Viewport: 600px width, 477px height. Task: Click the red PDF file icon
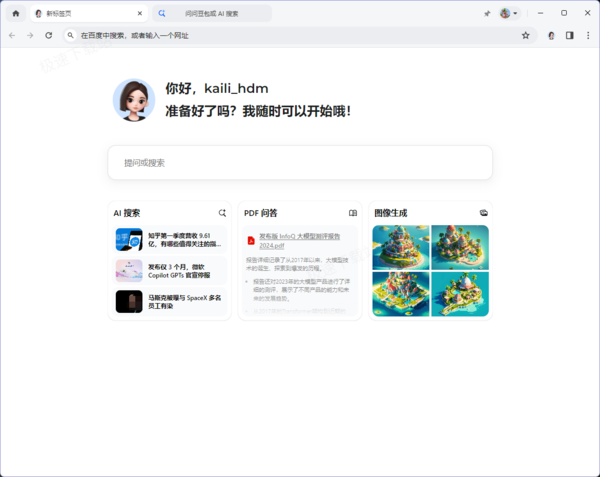pyautogui.click(x=251, y=240)
